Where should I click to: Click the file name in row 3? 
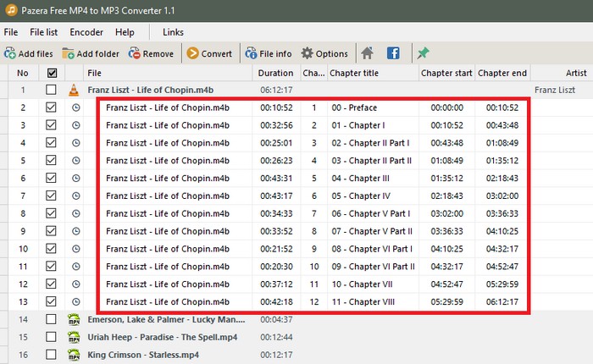168,125
